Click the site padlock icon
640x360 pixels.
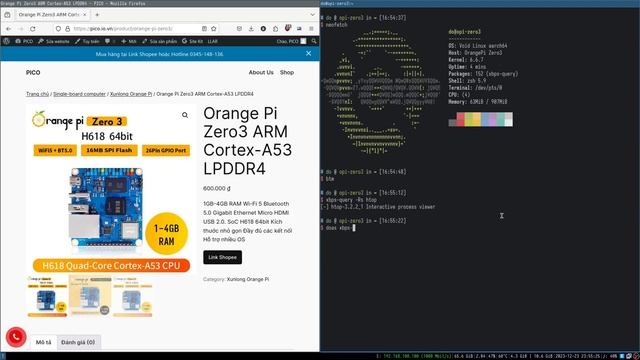(x=67, y=29)
